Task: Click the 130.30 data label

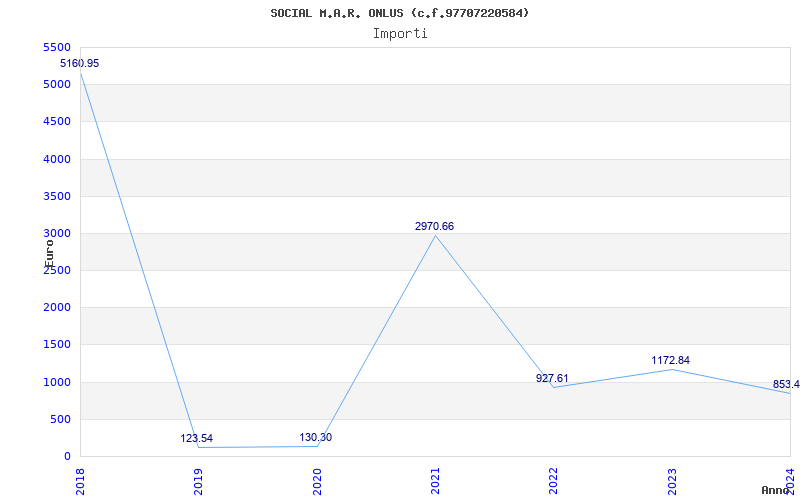Action: (x=315, y=437)
